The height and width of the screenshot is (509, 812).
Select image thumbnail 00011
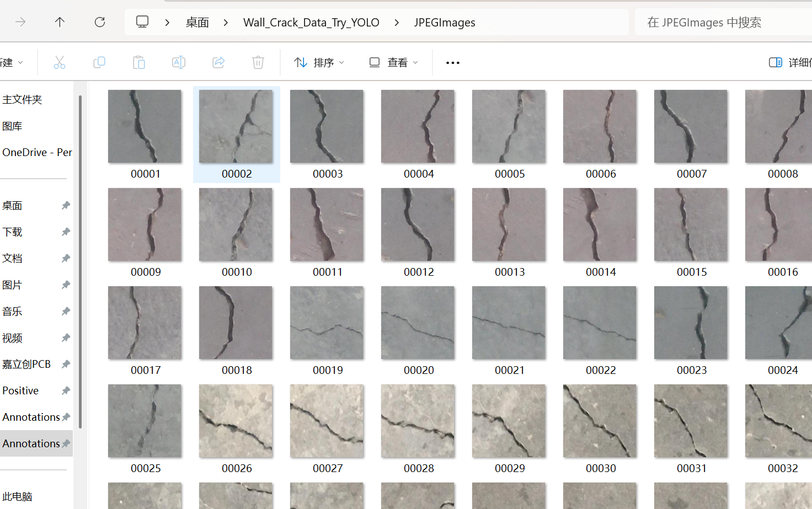tap(327, 224)
